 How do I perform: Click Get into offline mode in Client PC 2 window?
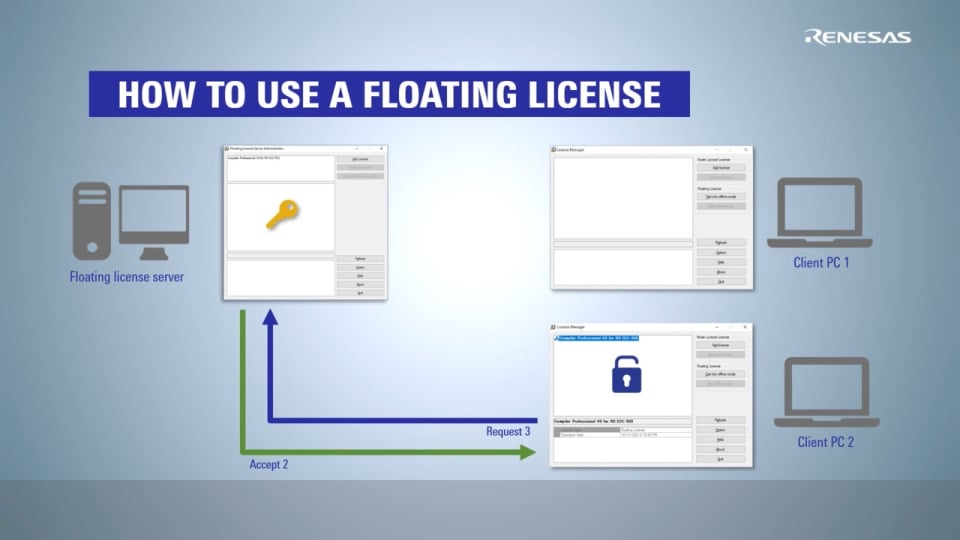coord(721,375)
